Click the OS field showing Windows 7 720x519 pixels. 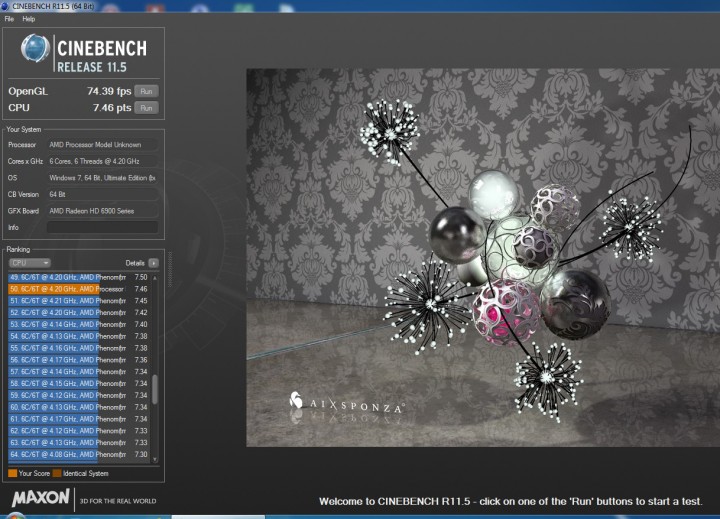(102, 178)
